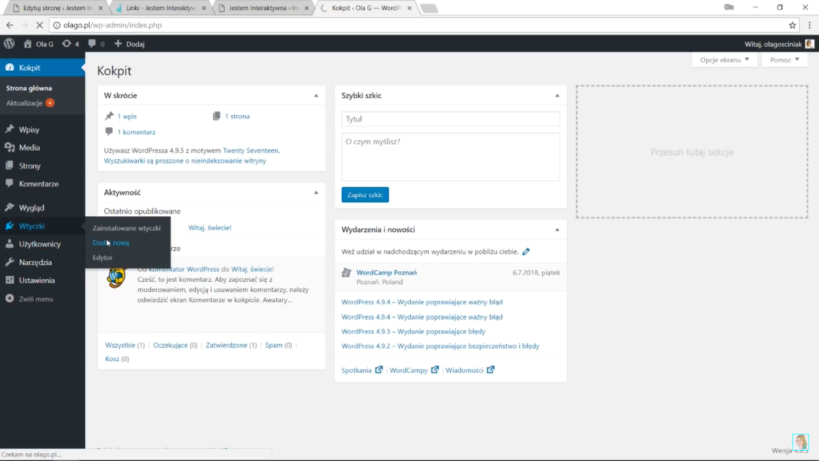Stop page loading button
Screen dimensions: 819x461
point(39,25)
